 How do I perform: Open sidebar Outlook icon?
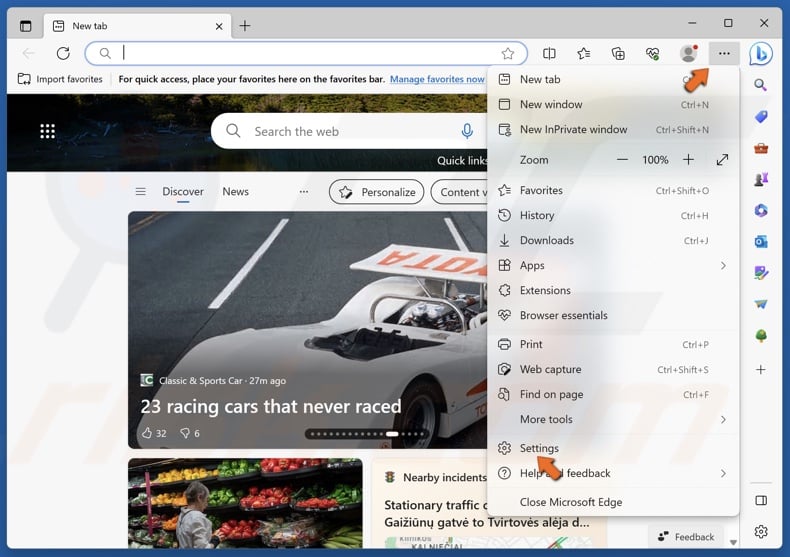click(x=761, y=242)
